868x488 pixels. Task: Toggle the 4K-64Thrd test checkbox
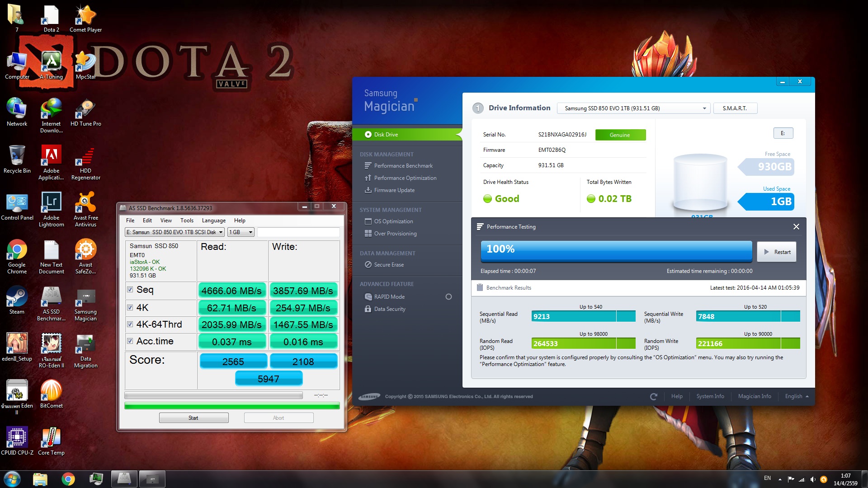130,324
